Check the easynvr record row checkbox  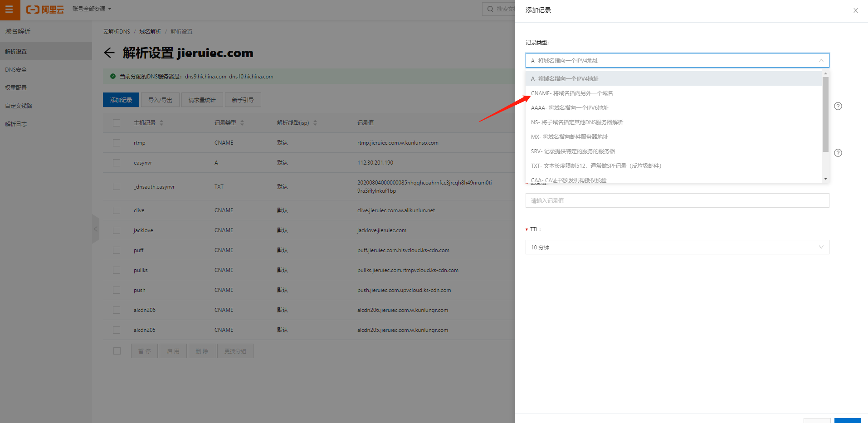117,163
